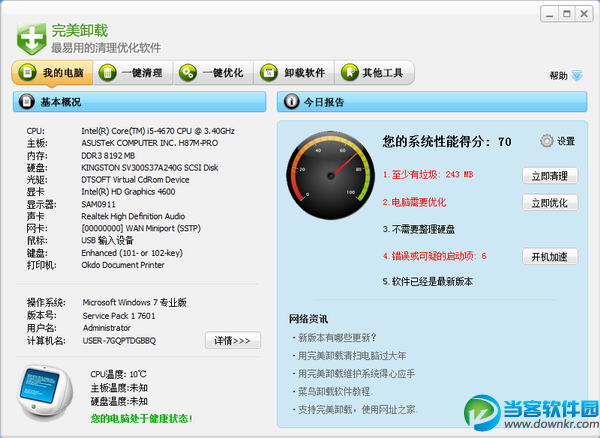Click the green shield app logo
600x438 pixels.
31,38
